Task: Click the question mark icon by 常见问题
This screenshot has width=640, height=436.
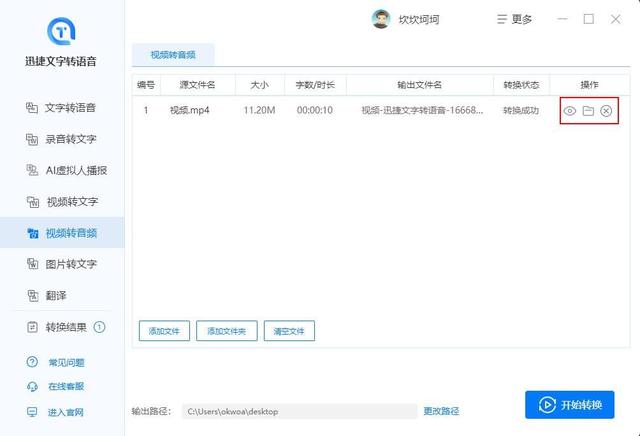Action: click(32, 362)
